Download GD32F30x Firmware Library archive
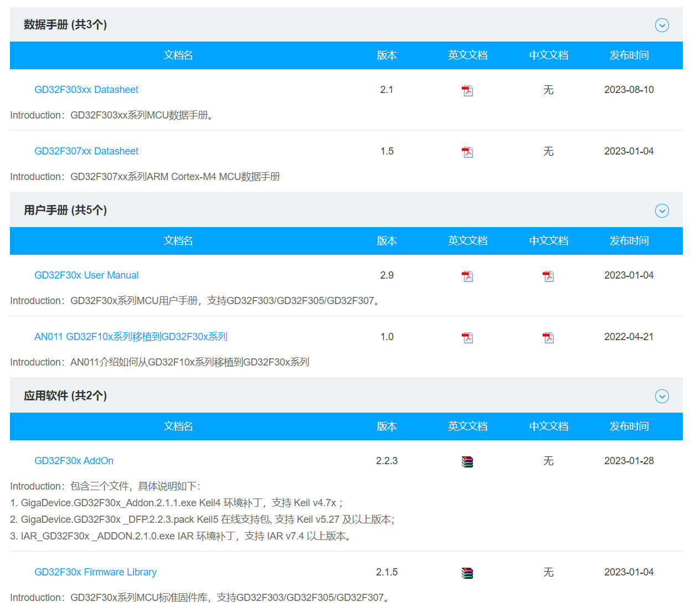The image size is (700, 612). click(x=467, y=573)
